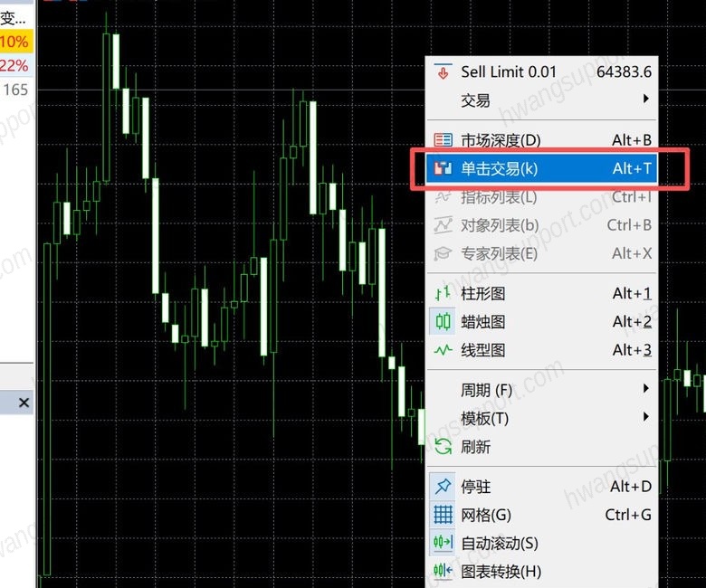Click the 22% value in left panel
The height and width of the screenshot is (588, 706).
point(14,66)
